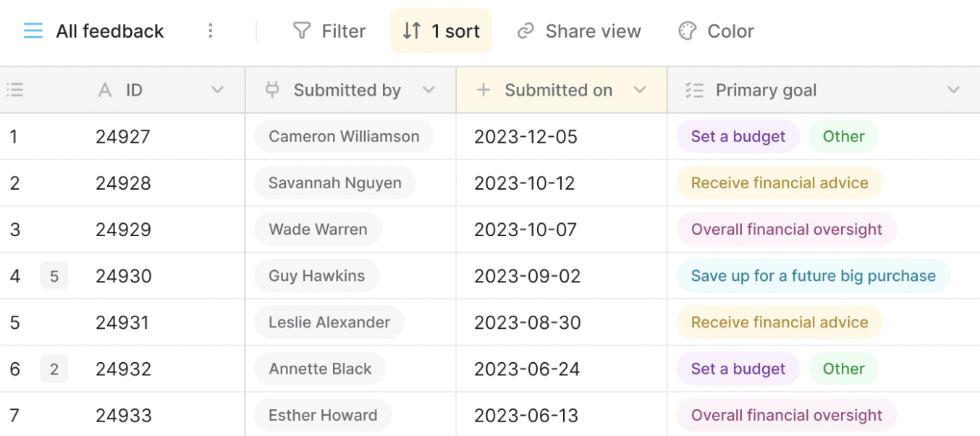
Task: Open comment badge 2 on row 6
Action: point(54,369)
